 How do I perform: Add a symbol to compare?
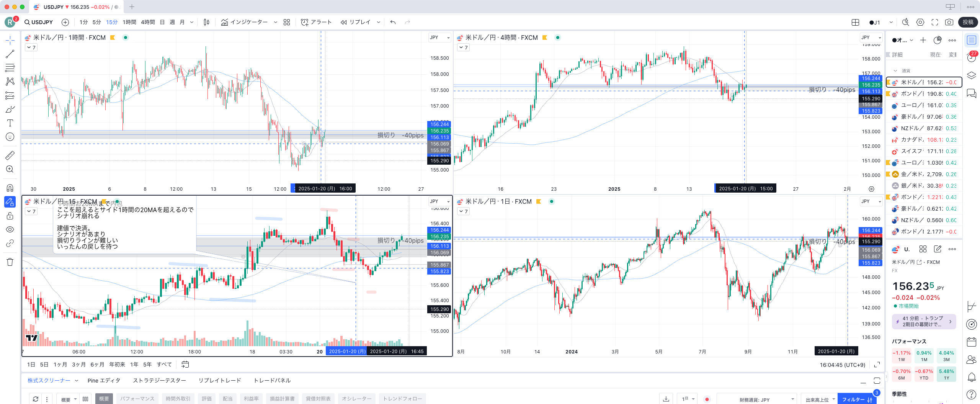coord(65,22)
